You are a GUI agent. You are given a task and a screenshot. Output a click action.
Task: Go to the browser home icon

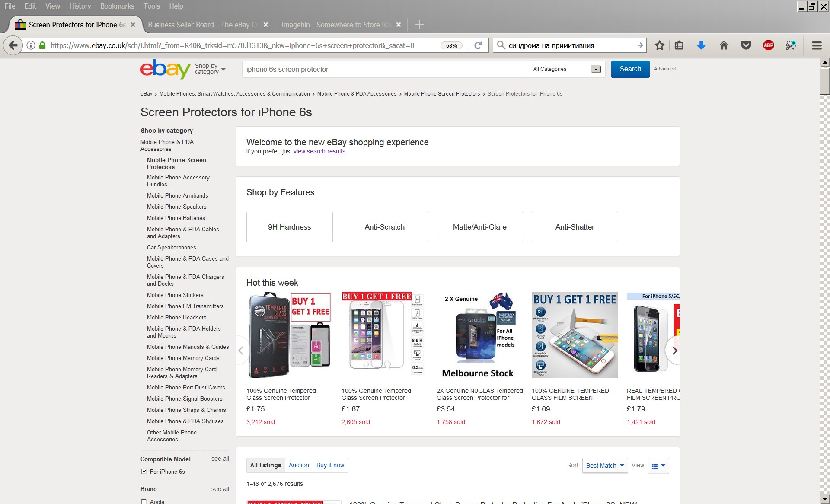pyautogui.click(x=724, y=45)
